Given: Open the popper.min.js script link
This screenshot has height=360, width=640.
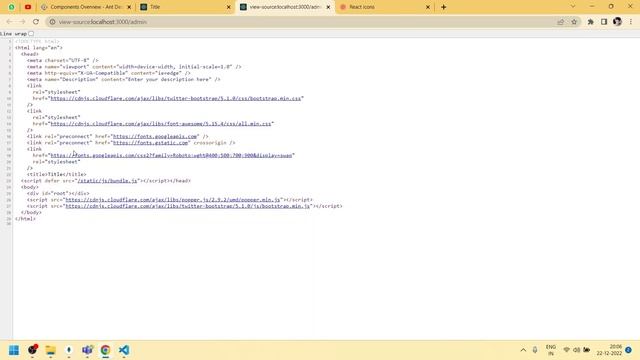Looking at the screenshot, I should coord(173,200).
